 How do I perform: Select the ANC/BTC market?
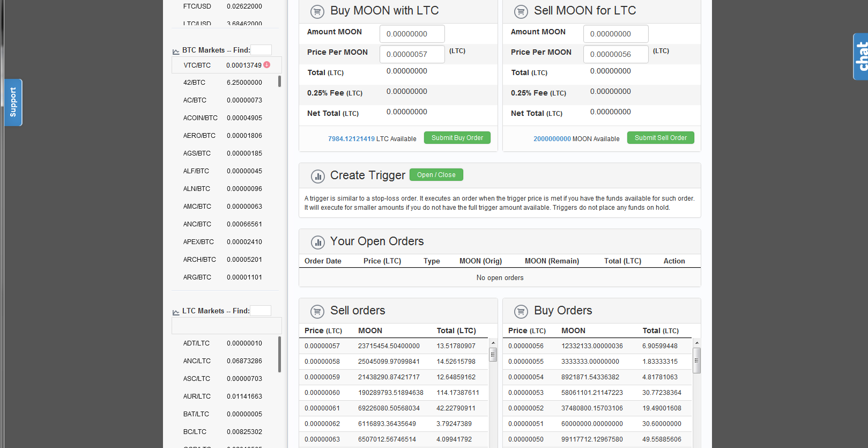tap(225, 224)
